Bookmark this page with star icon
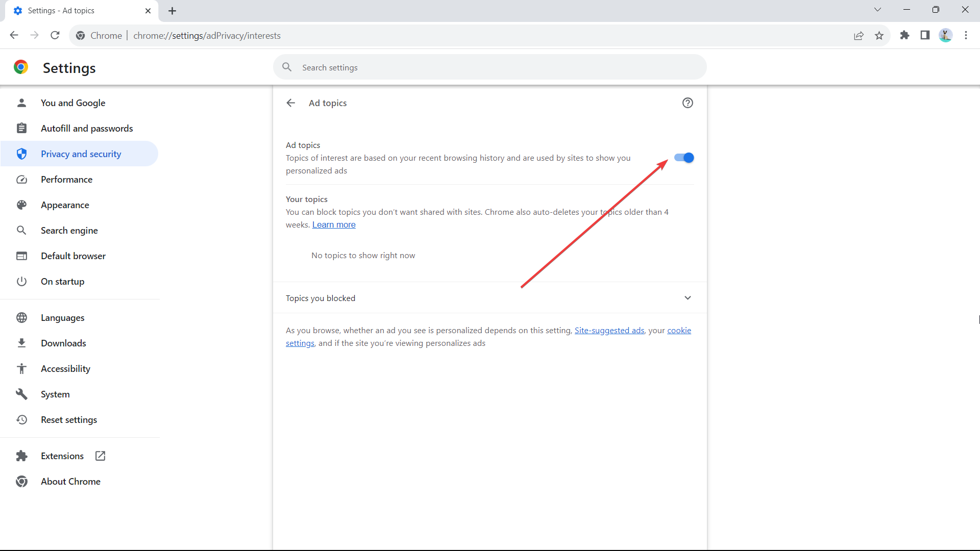The height and width of the screenshot is (551, 980). coord(879,35)
